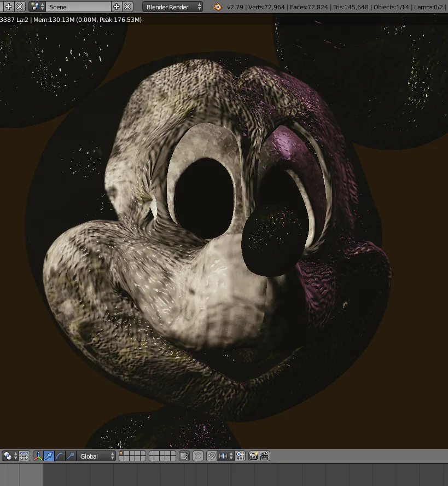Toggle the 3D manipulator axis widget
The height and width of the screenshot is (486, 448).
pos(38,456)
